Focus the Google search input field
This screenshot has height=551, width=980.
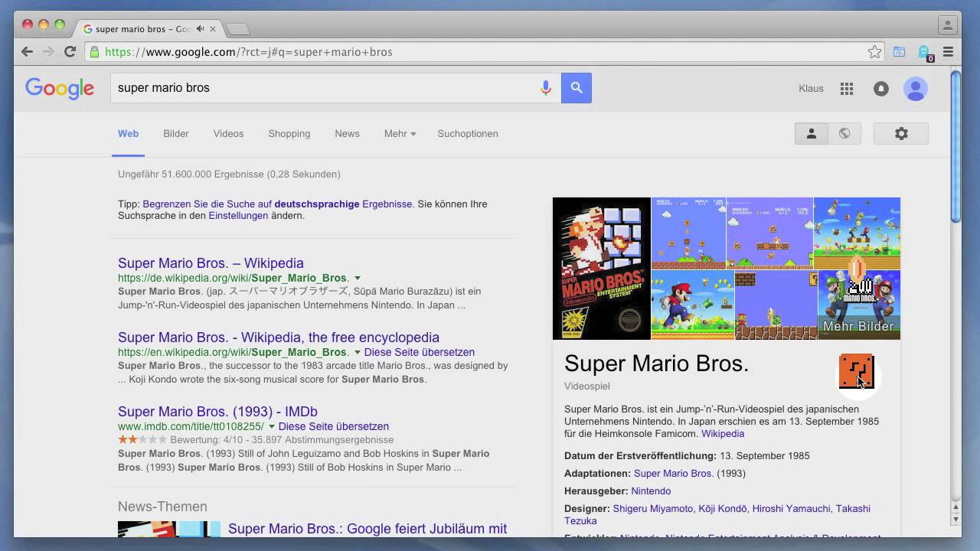325,88
